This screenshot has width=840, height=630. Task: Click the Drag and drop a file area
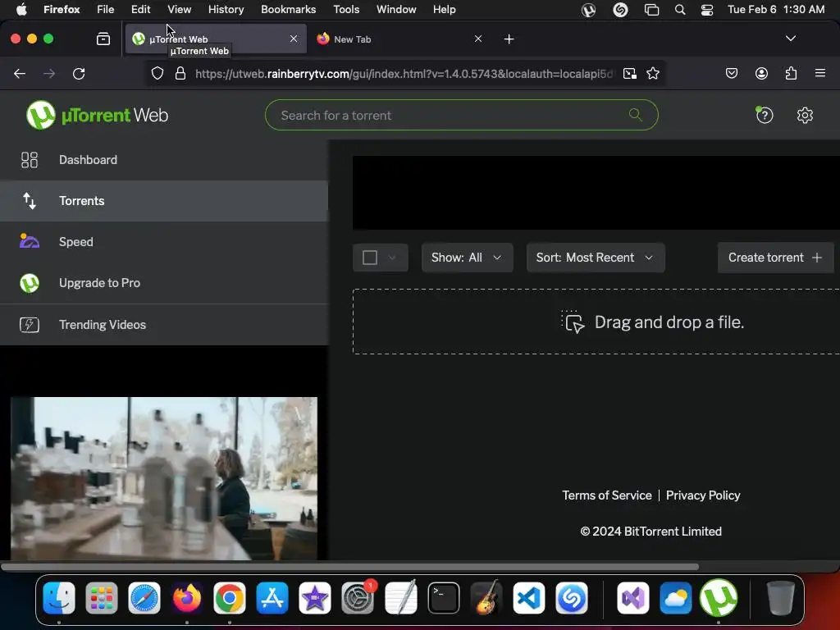pos(596,322)
